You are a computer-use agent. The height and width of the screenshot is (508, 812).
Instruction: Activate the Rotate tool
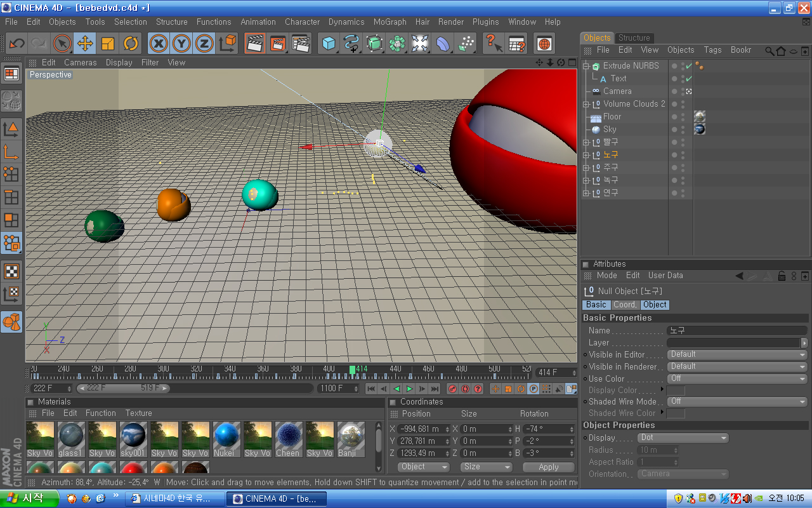point(131,43)
